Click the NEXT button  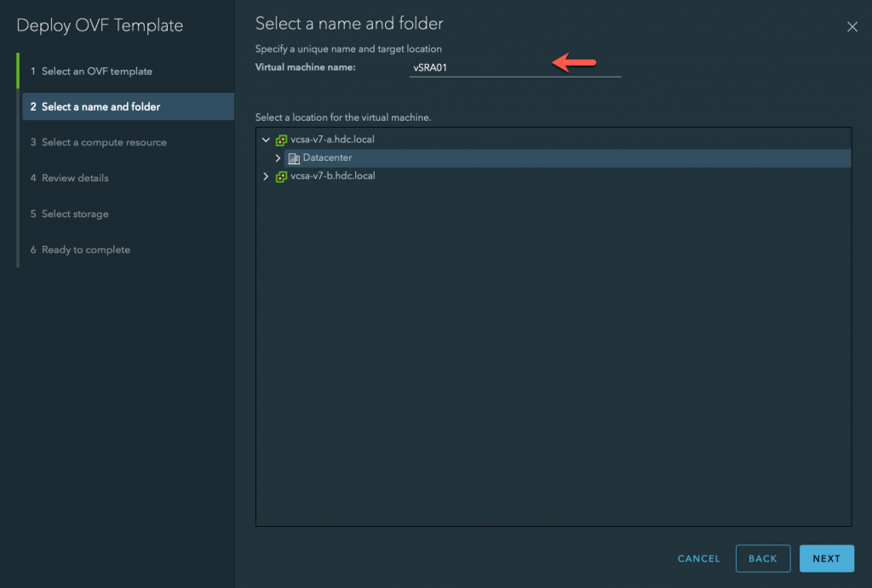826,558
